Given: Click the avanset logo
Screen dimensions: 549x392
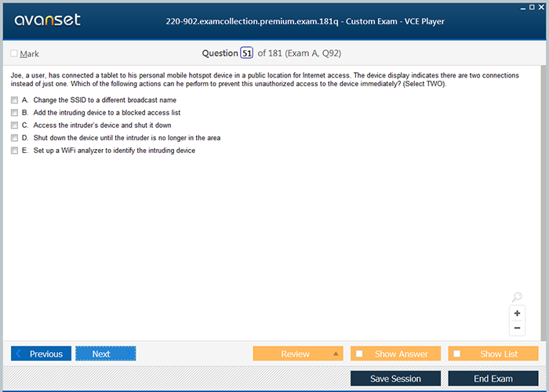Looking at the screenshot, I should (x=47, y=20).
